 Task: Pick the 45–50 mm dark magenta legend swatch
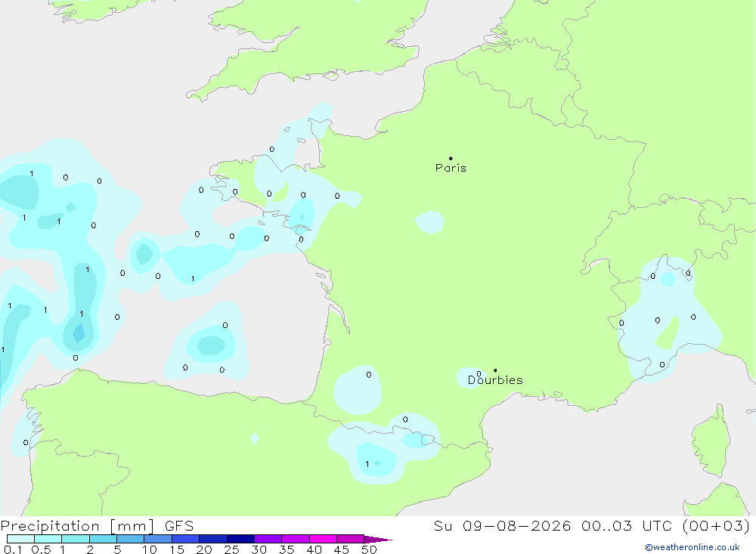pos(350,539)
